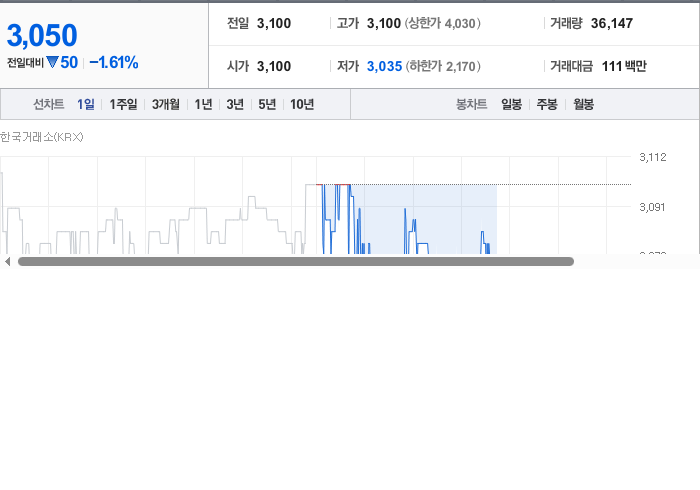
Task: Click the 거래량 value 36,147
Action: pos(612,23)
